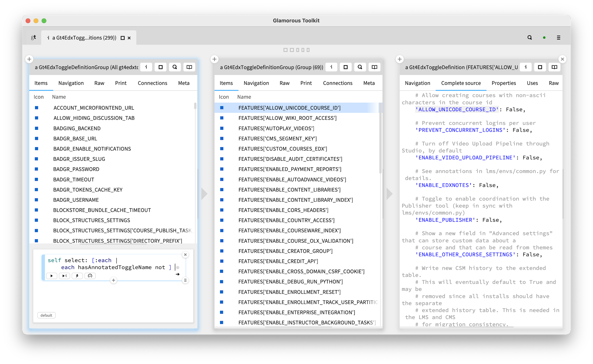Select BADGING_BACKEND item
This screenshot has width=593, height=364.
(x=112, y=128)
